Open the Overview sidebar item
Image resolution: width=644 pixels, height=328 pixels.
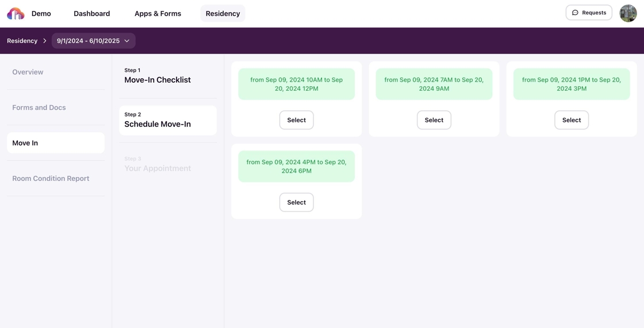[x=28, y=72]
